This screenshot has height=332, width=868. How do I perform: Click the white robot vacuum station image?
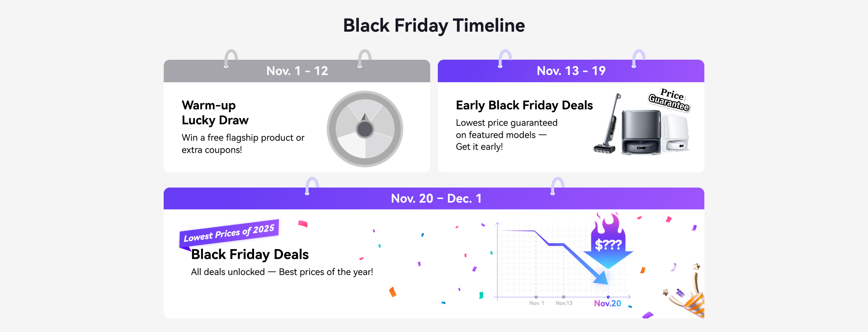coord(676,133)
